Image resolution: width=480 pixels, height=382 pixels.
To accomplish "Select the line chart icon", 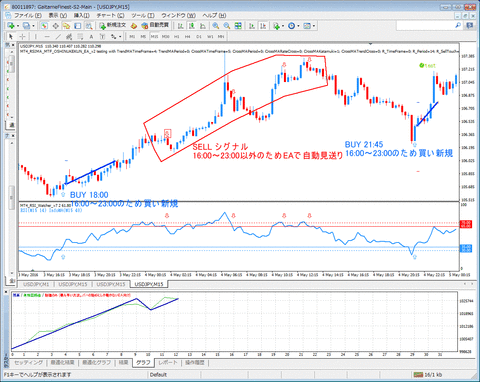I will tap(203, 26).
